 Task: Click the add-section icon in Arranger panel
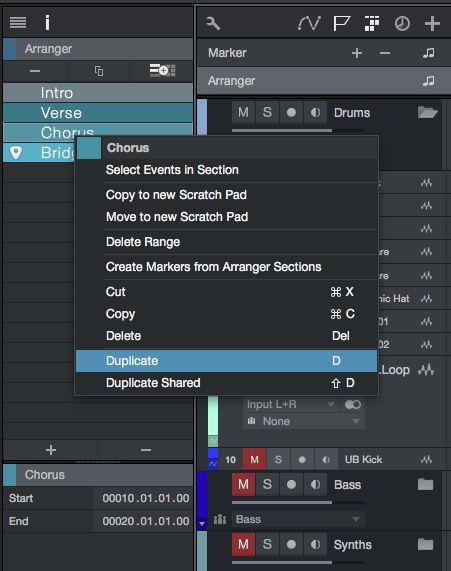click(162, 70)
